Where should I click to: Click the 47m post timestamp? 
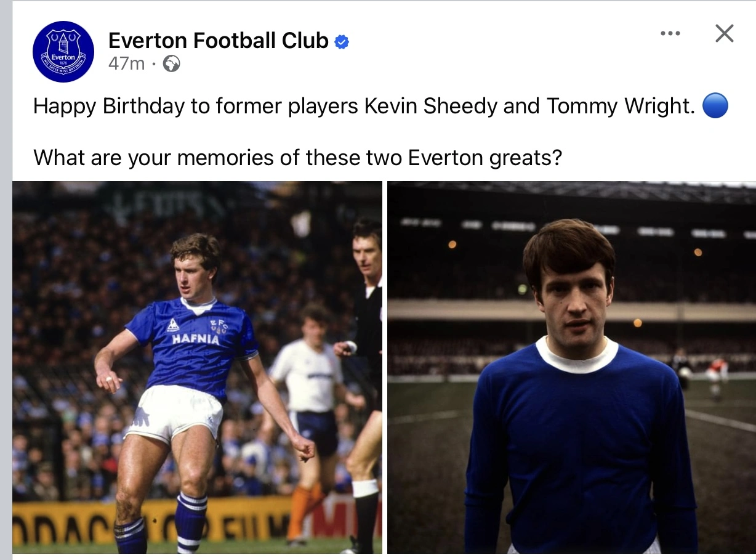(x=126, y=63)
